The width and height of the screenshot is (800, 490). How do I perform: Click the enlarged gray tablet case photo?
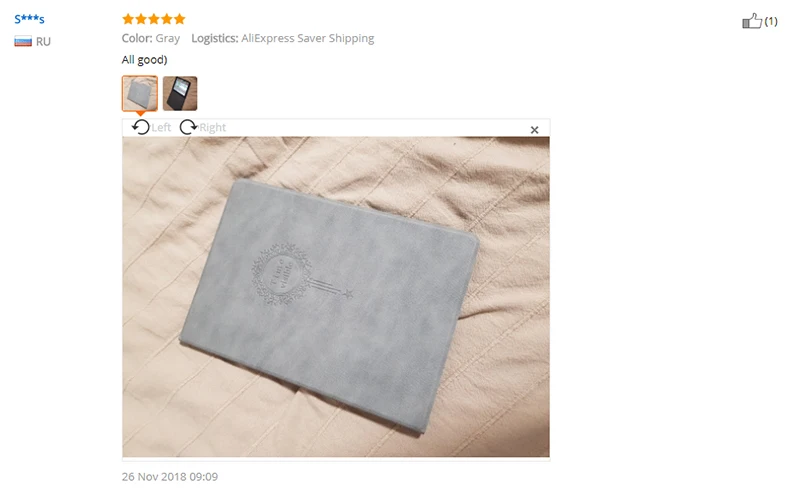pos(336,297)
